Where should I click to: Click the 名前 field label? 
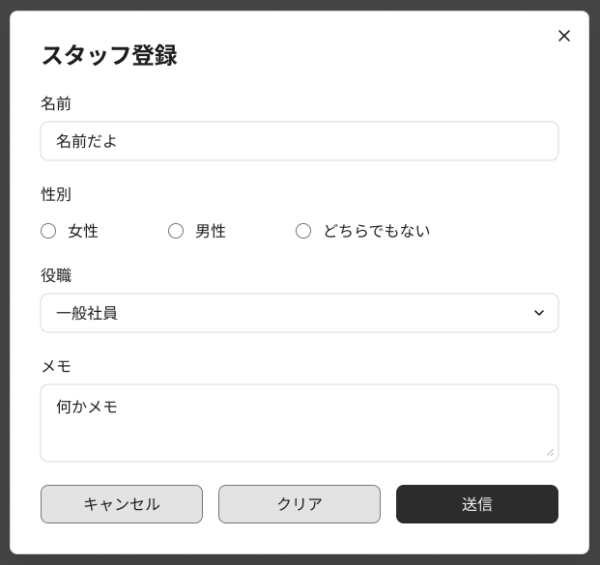tap(56, 103)
